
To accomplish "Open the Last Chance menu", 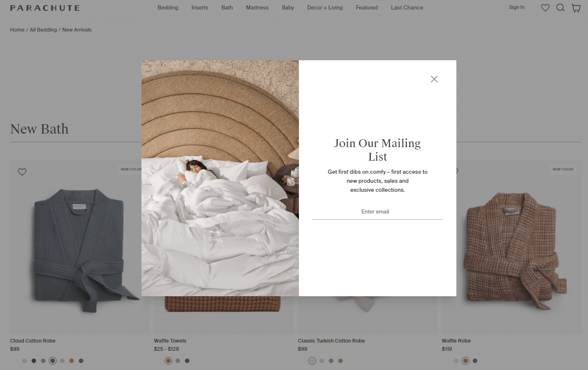I will [407, 7].
